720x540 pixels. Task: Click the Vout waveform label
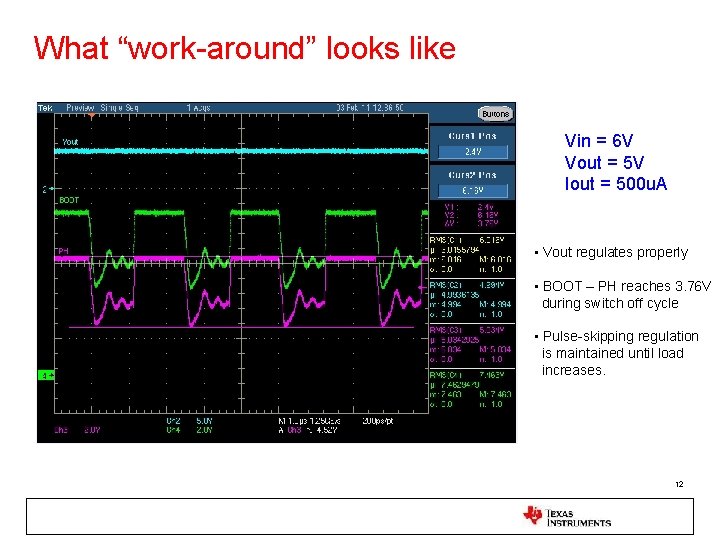(x=70, y=142)
